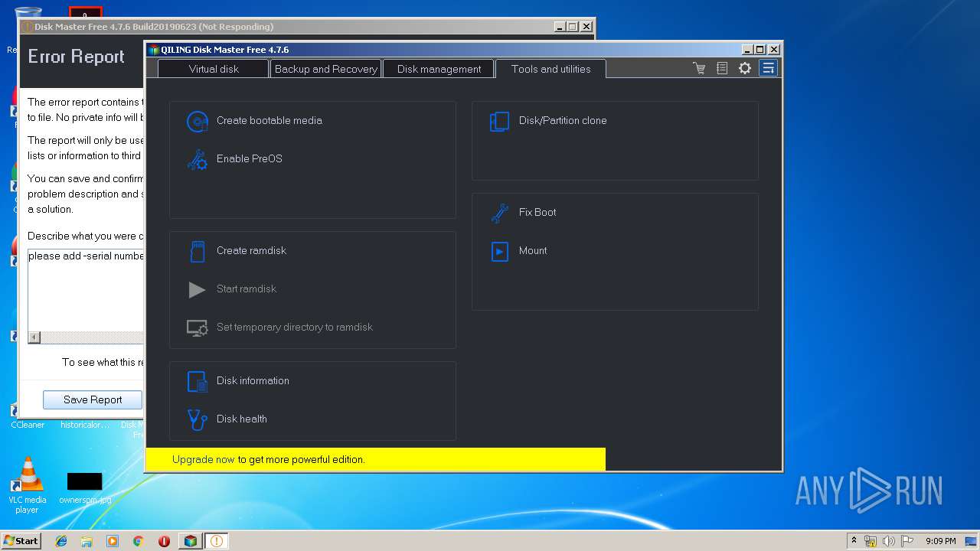Click the volume icon in system tray
980x551 pixels.
tap(889, 541)
